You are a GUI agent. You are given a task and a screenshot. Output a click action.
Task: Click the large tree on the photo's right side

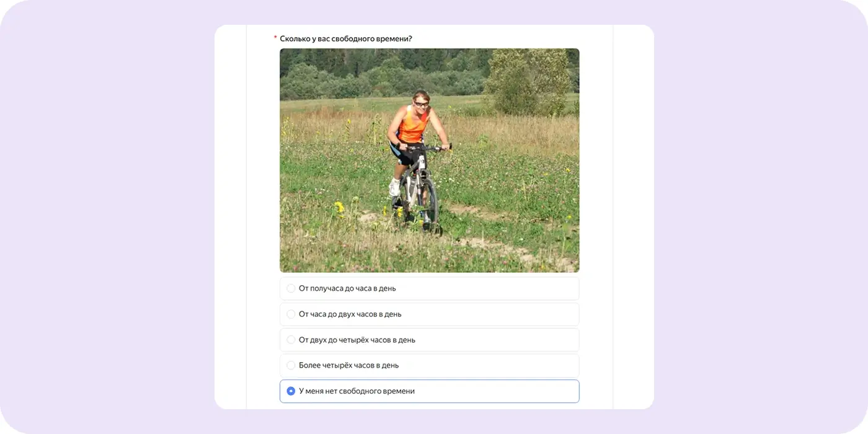(527, 81)
